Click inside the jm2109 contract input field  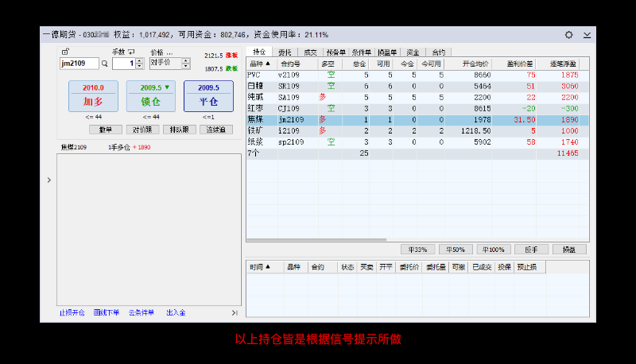pyautogui.click(x=78, y=64)
